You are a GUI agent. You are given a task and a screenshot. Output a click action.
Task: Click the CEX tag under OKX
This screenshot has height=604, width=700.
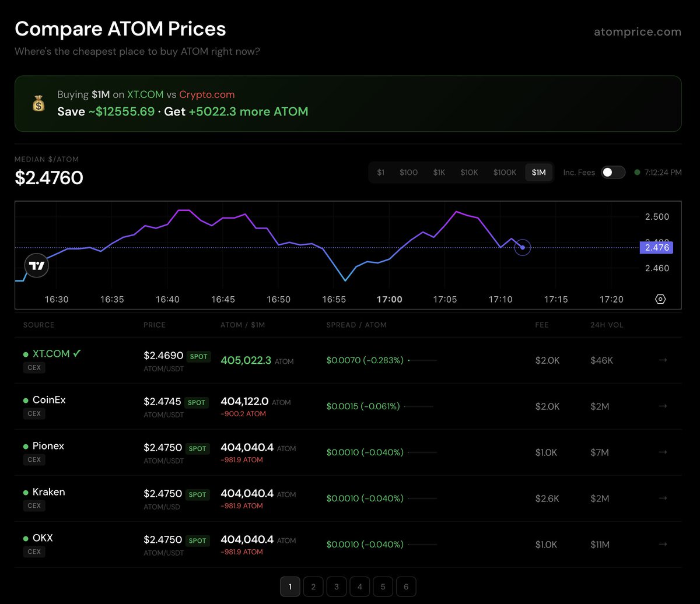click(34, 552)
